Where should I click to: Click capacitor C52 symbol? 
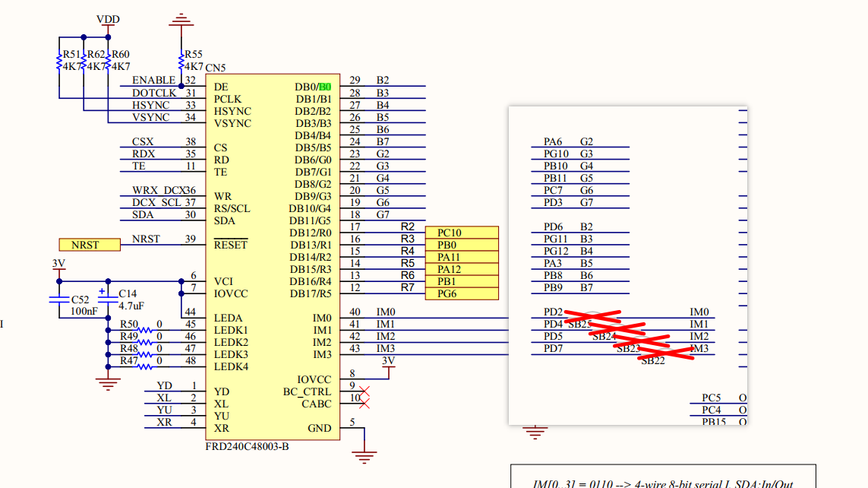pos(59,299)
